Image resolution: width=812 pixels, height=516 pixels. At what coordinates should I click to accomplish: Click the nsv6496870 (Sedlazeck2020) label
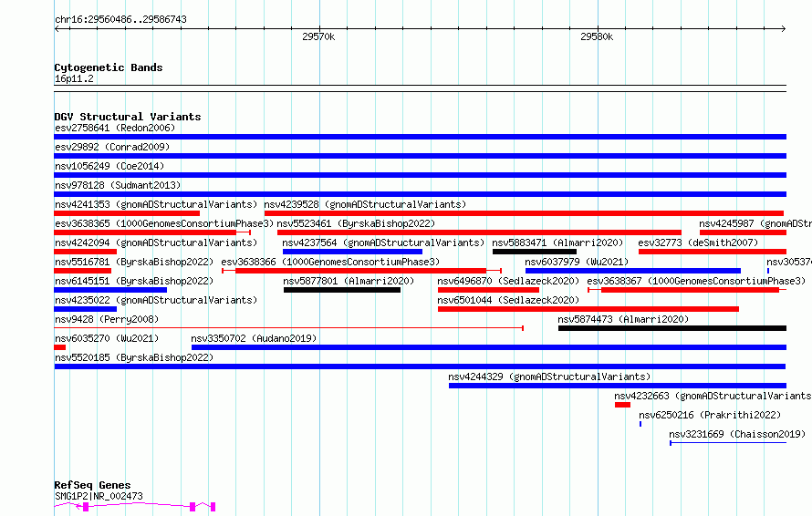[x=508, y=281]
